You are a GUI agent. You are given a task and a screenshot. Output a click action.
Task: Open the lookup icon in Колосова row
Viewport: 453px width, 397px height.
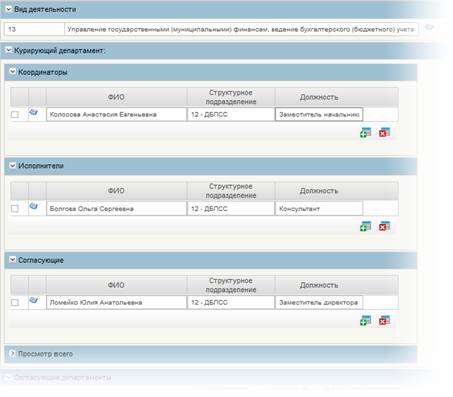tap(33, 112)
